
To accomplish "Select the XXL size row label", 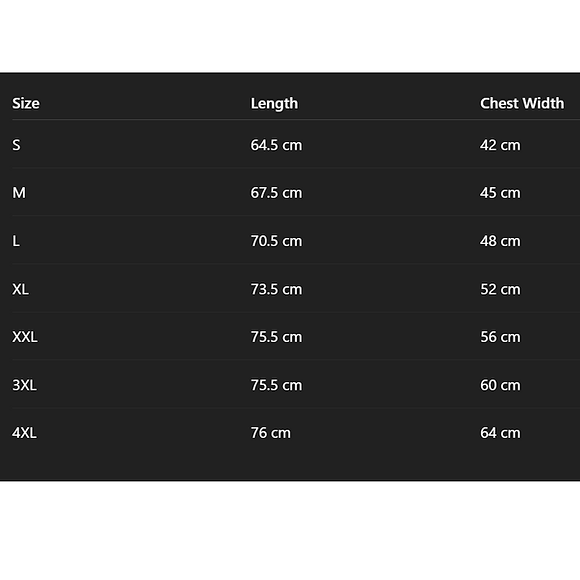I will [25, 337].
